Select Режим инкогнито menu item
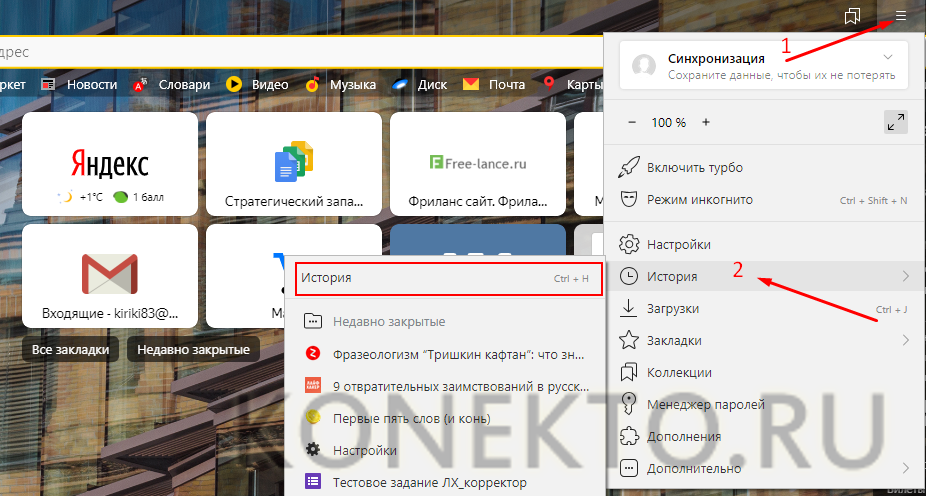This screenshot has height=496, width=926. pyautogui.click(x=765, y=200)
